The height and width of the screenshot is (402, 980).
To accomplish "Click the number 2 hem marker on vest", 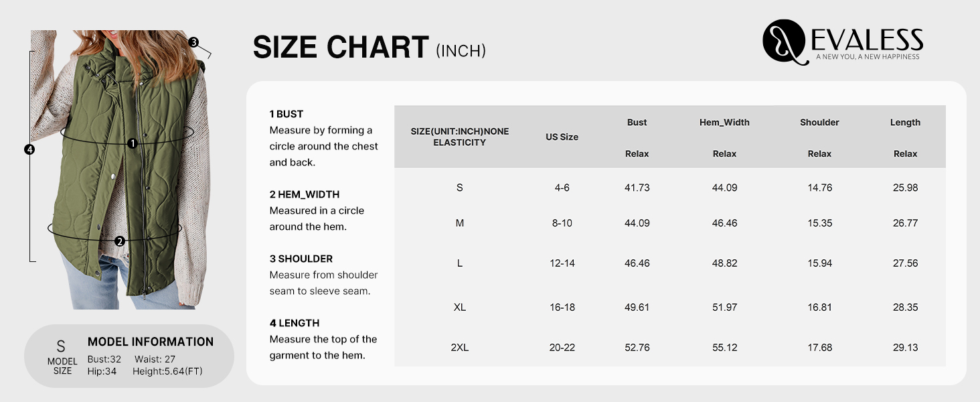I will pyautogui.click(x=120, y=241).
